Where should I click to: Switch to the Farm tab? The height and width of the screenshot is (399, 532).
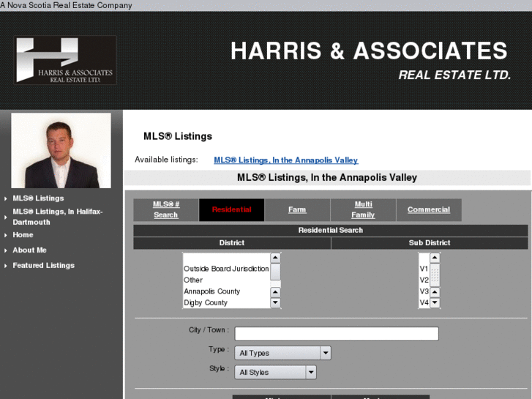[297, 210]
